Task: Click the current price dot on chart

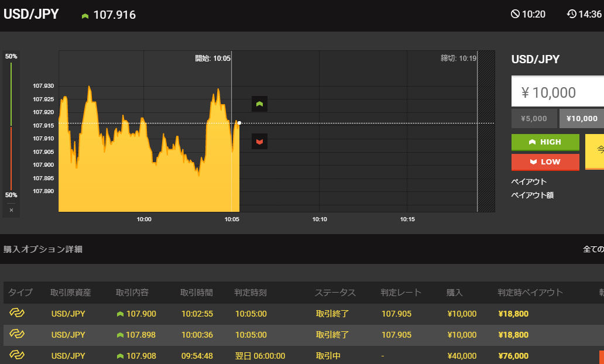Action: point(239,123)
